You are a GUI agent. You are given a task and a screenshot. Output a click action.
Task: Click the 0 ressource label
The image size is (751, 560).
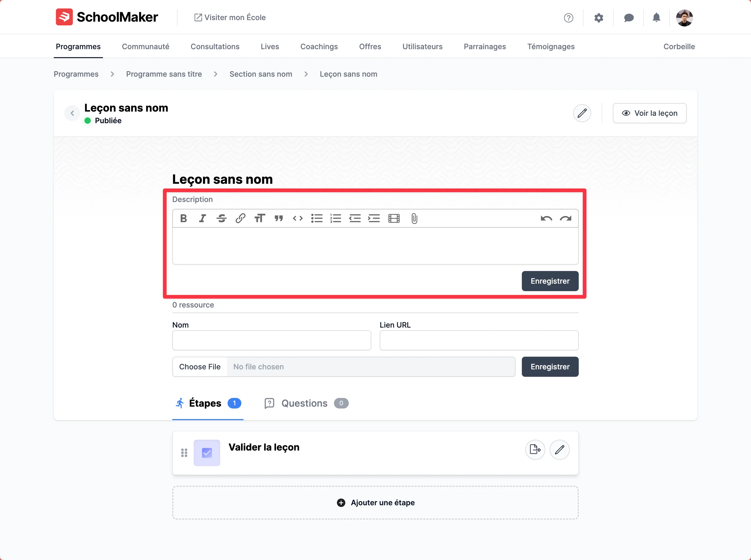click(x=193, y=305)
